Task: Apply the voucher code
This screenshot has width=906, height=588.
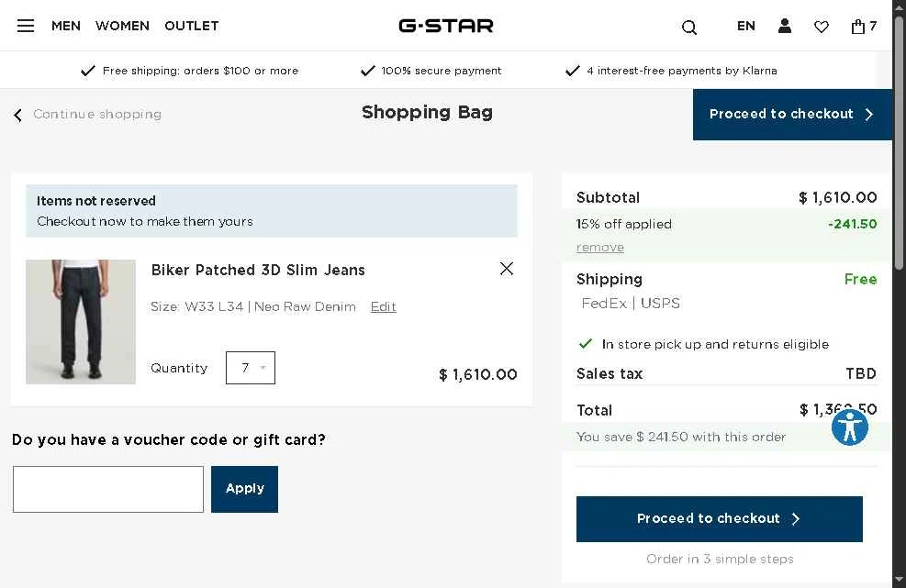Action: [244, 489]
